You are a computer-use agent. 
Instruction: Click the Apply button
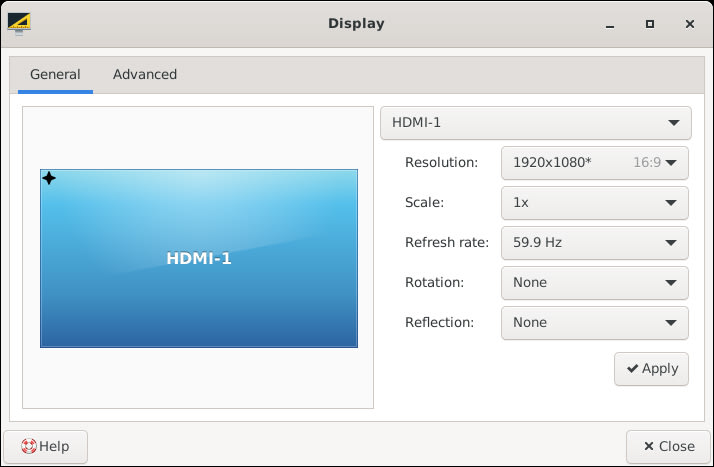pyautogui.click(x=651, y=369)
